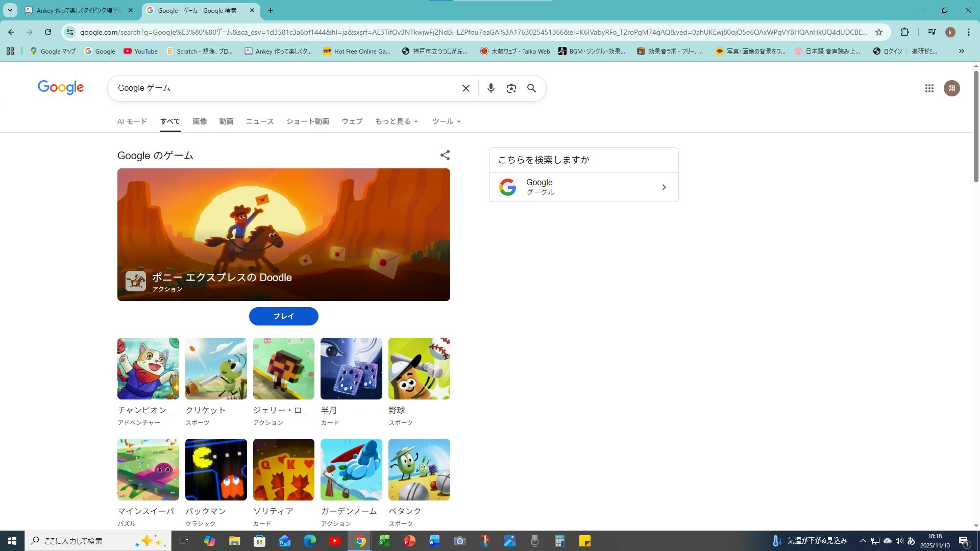Bookmark this page with star icon
Viewport: 980px width, 551px height.
coord(879,32)
